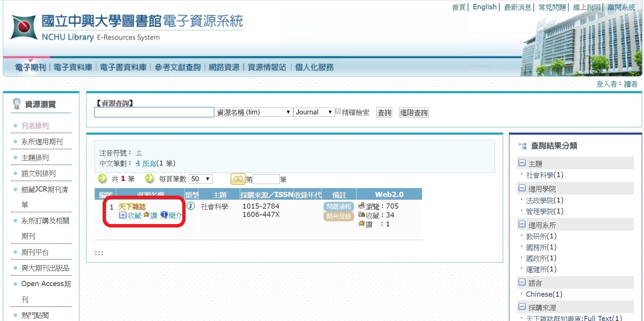Open the 個人化服務 navigation tab

[314, 67]
